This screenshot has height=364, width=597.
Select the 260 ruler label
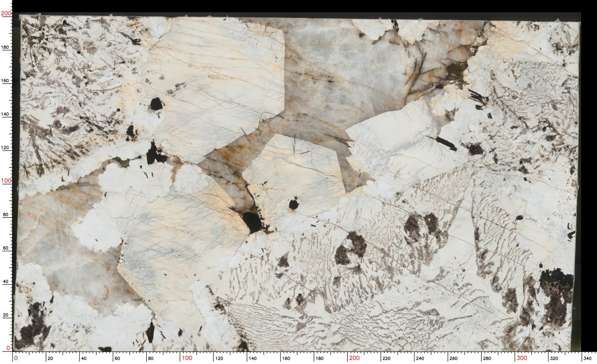pos(454,358)
